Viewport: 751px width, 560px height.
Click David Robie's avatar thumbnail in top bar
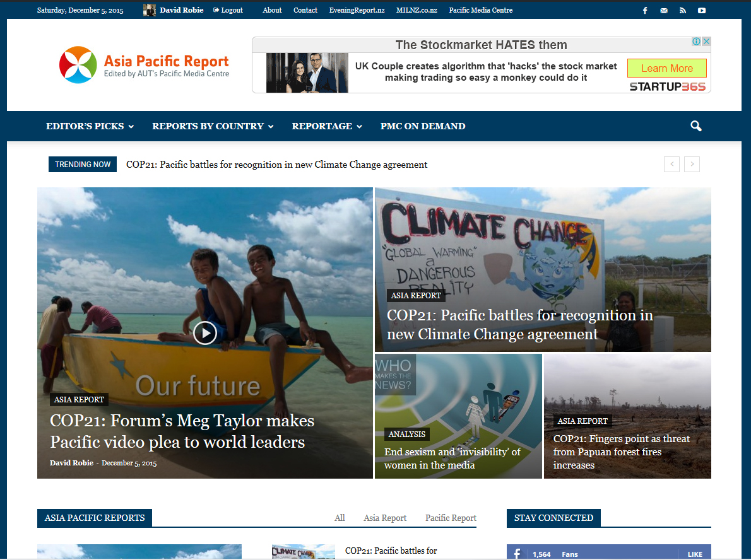150,10
